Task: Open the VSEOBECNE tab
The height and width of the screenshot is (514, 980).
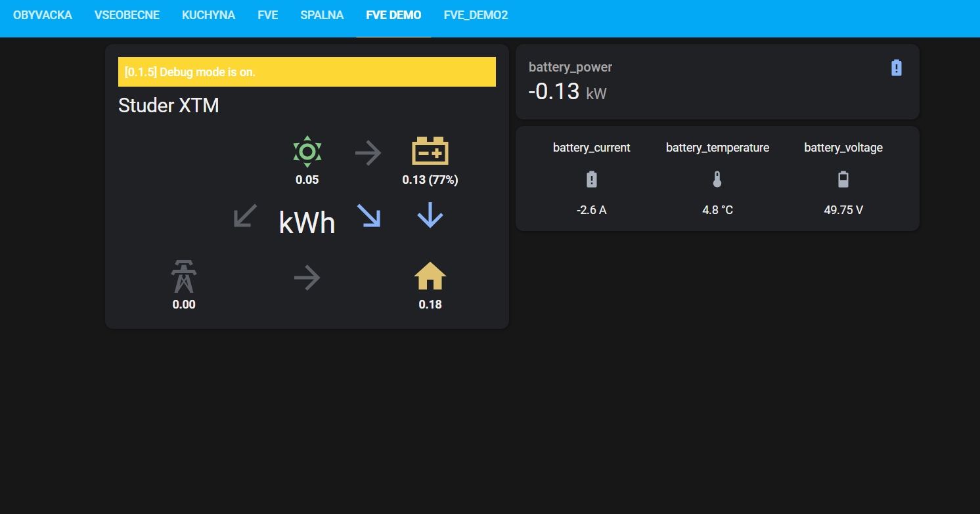Action: (127, 15)
